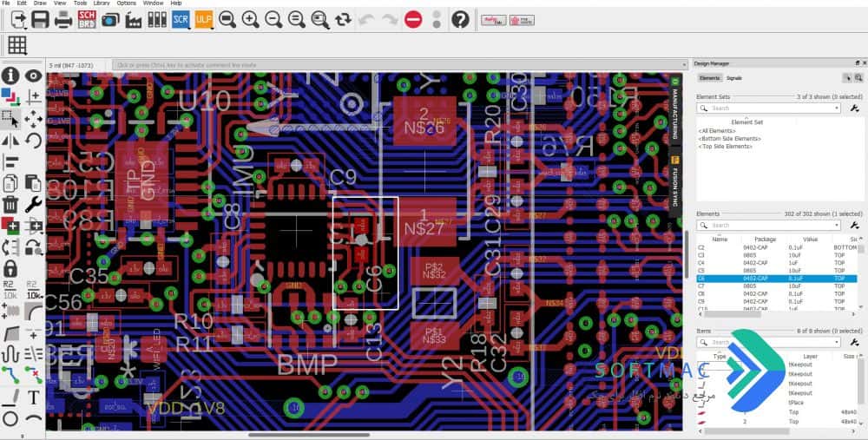
Task: Click the Undo arrow icon
Action: [366, 20]
